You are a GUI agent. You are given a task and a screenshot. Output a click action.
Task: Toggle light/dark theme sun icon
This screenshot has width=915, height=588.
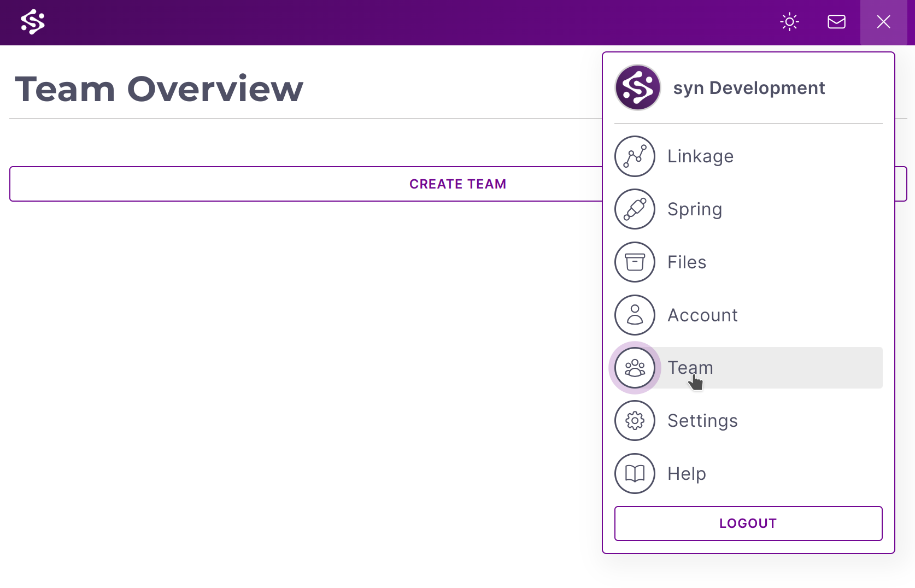click(x=789, y=22)
